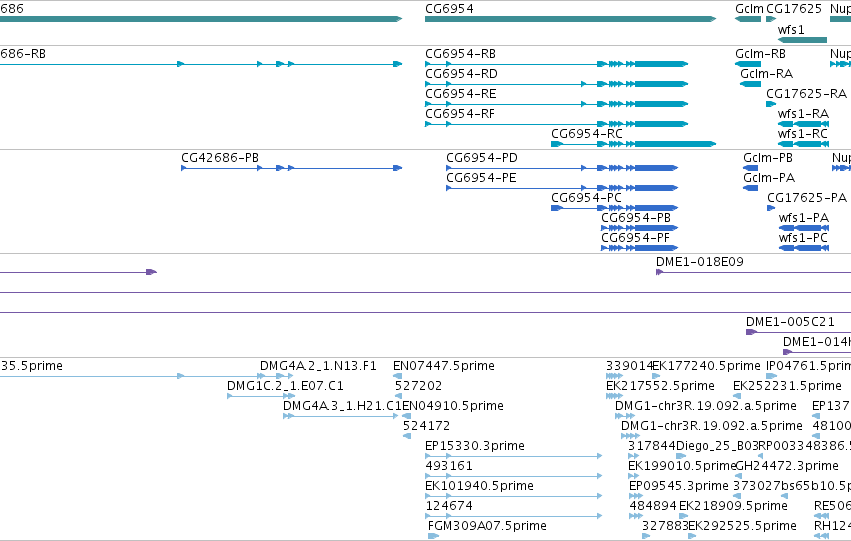Select the EK101940.5prime EST label

tap(479, 487)
